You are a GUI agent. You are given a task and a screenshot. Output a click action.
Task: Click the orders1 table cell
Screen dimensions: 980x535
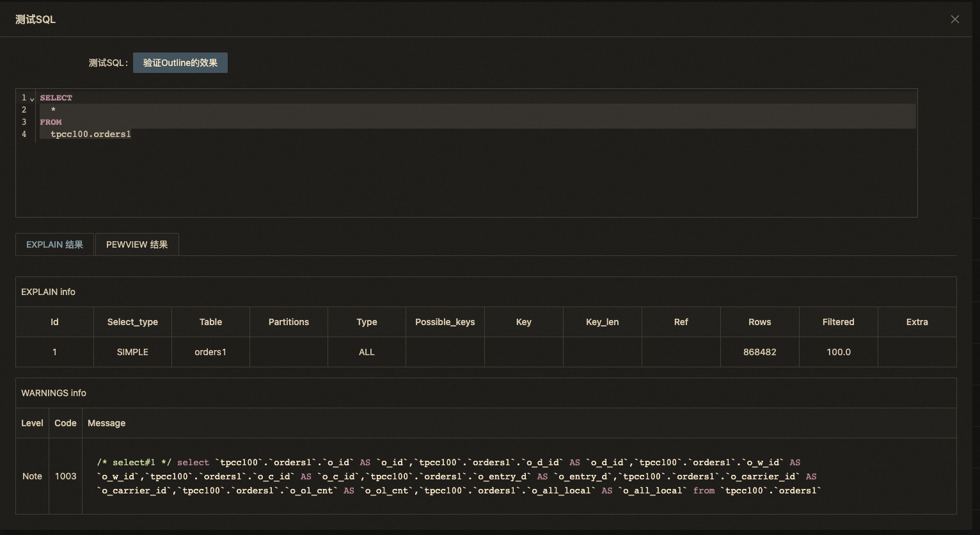pyautogui.click(x=210, y=352)
